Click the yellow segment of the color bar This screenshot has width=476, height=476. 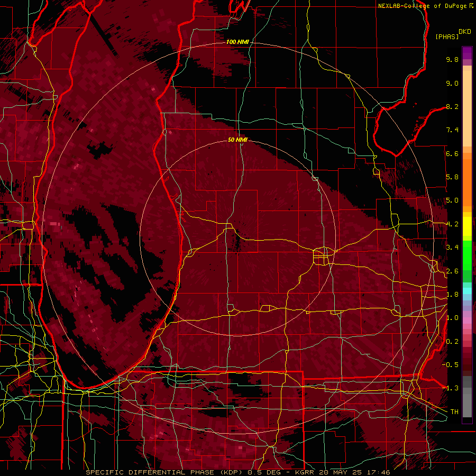coord(467,226)
